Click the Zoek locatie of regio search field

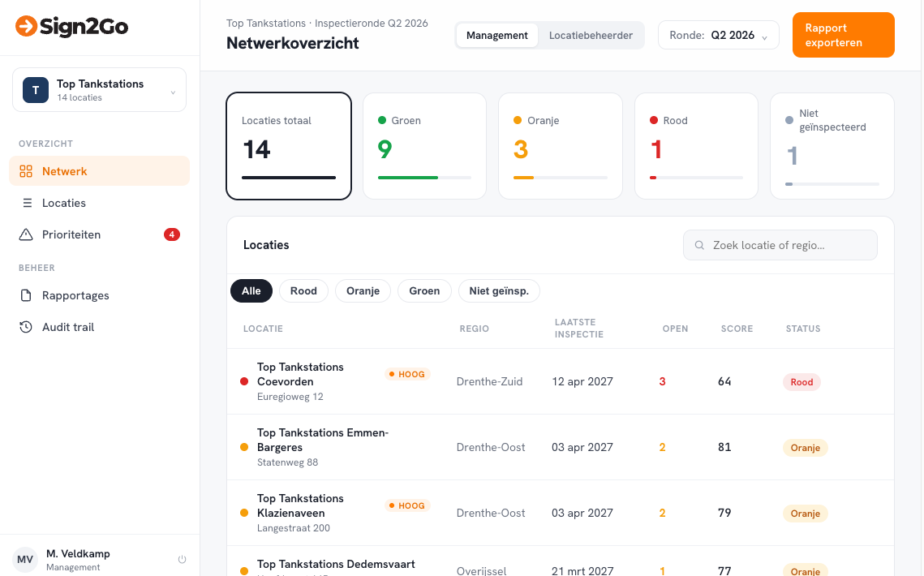point(780,245)
